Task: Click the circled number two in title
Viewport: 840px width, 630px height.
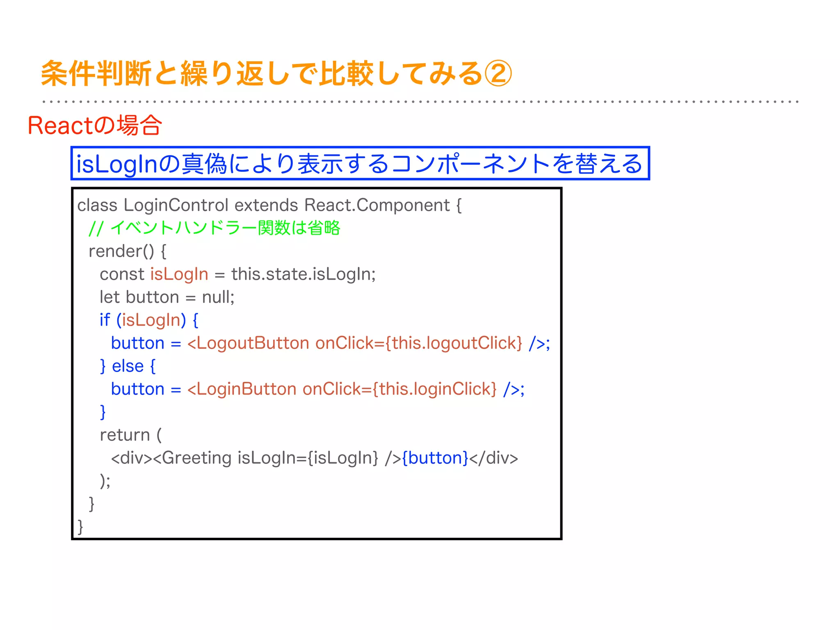Action: pos(498,74)
